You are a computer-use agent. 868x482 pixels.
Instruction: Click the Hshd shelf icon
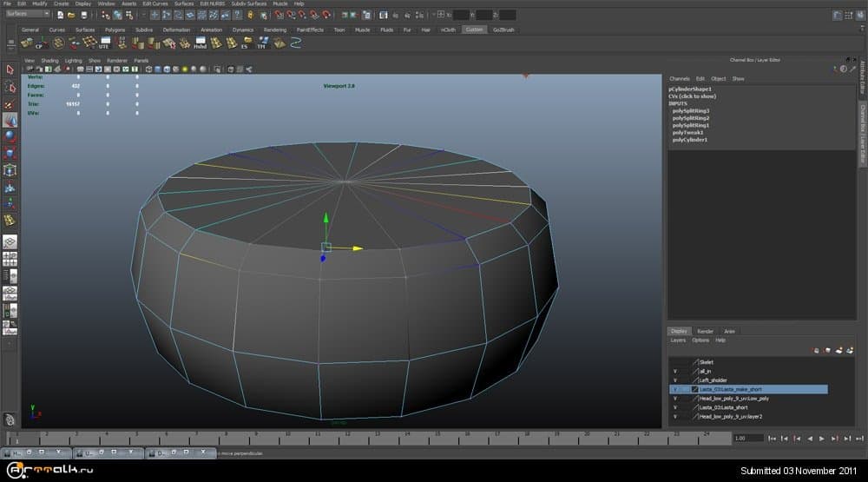(x=200, y=43)
